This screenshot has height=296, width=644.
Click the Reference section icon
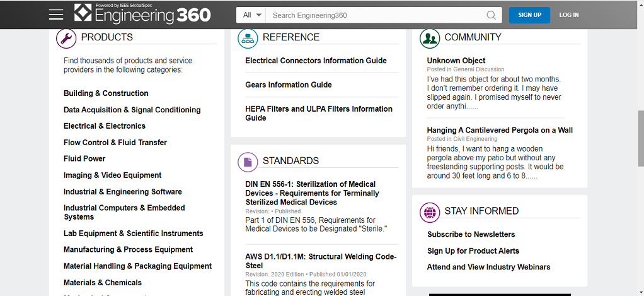point(248,38)
